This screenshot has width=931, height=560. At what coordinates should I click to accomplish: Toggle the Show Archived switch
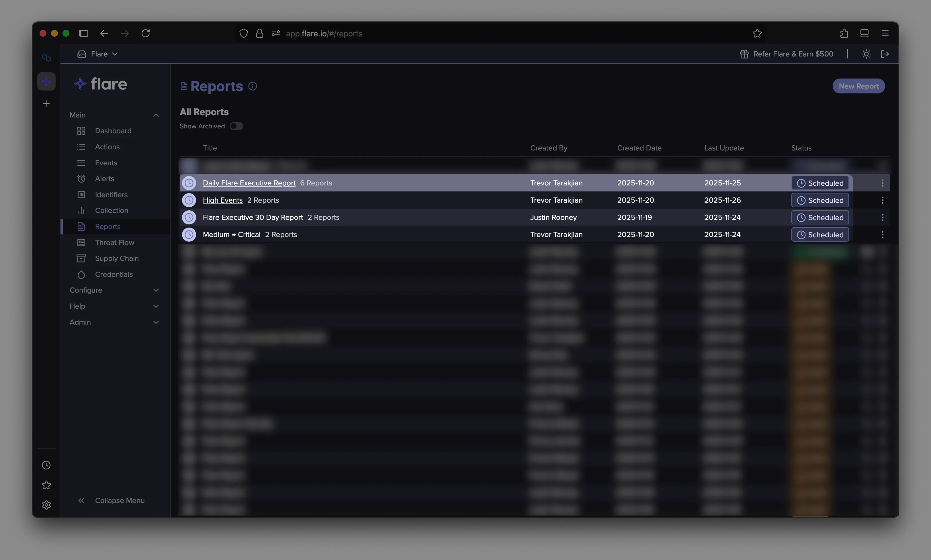pos(236,126)
